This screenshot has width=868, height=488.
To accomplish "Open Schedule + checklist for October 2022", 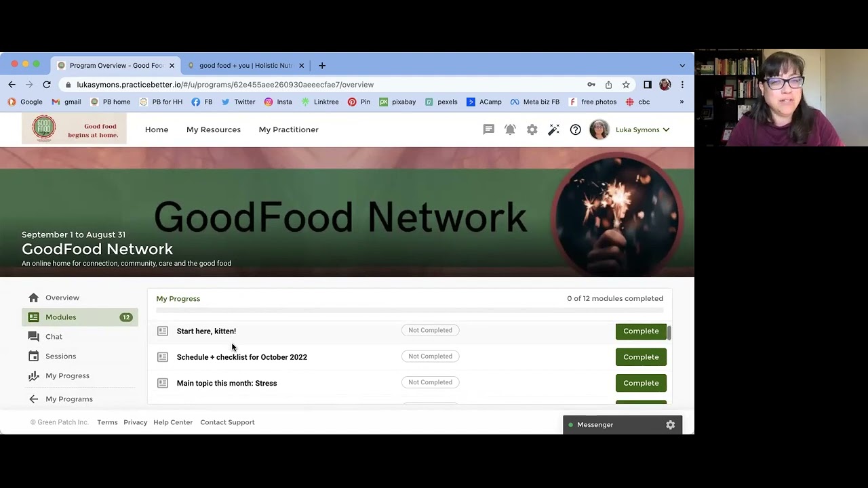I will point(241,357).
